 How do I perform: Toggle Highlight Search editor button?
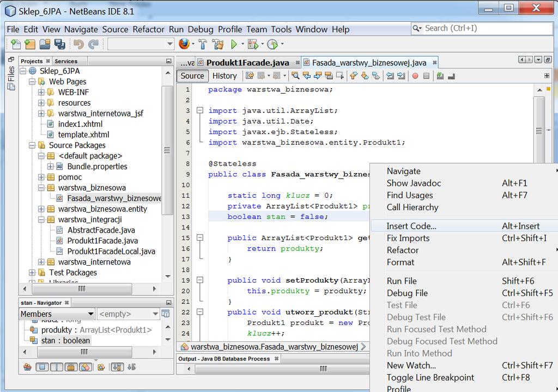click(329, 76)
